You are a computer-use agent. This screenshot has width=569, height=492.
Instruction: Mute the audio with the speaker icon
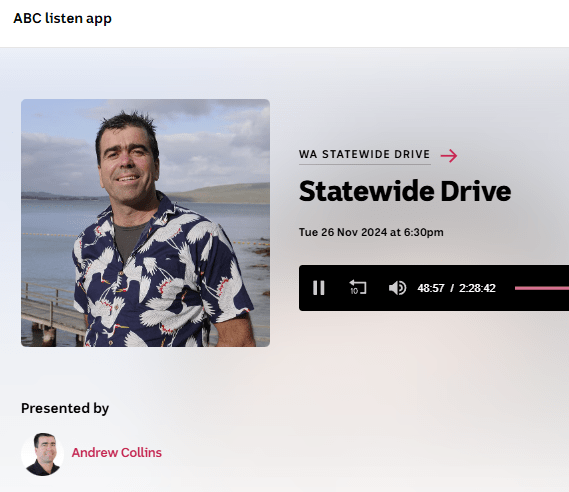point(397,288)
